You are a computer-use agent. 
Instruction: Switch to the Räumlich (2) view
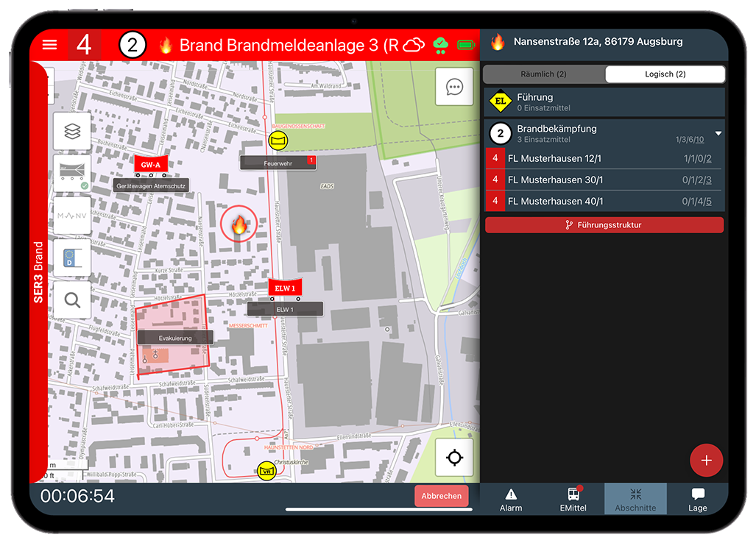click(543, 74)
